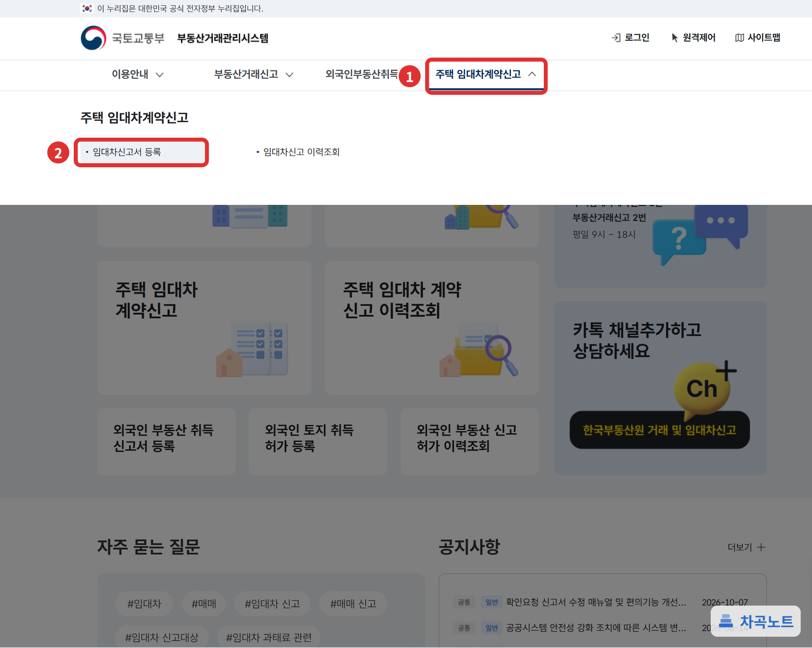Click the 공지사항 heading
This screenshot has height=648, width=812.
469,547
